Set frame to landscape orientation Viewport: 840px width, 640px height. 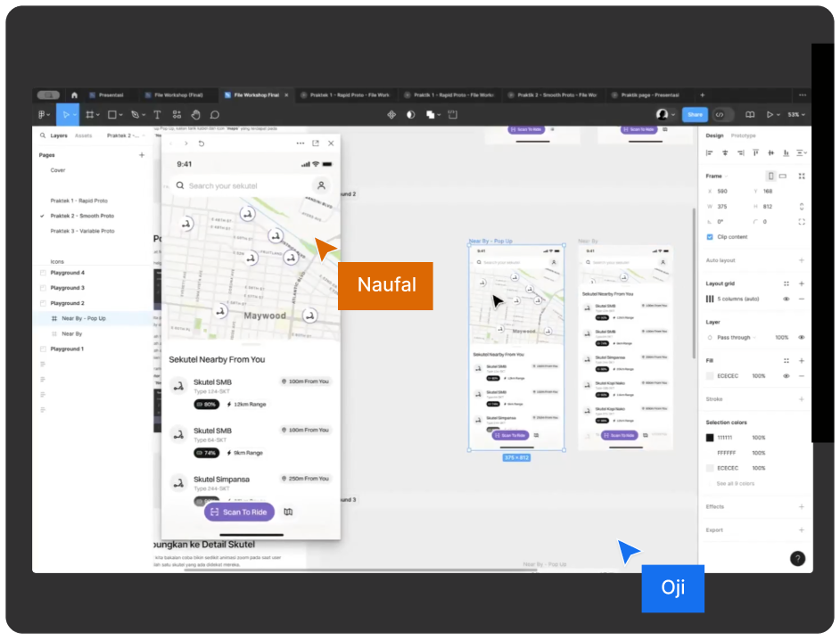point(783,176)
